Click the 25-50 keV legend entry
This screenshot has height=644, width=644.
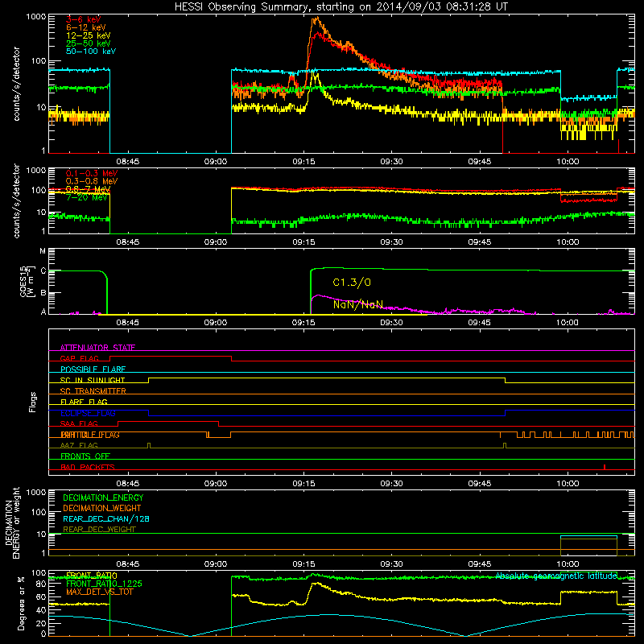tap(89, 43)
